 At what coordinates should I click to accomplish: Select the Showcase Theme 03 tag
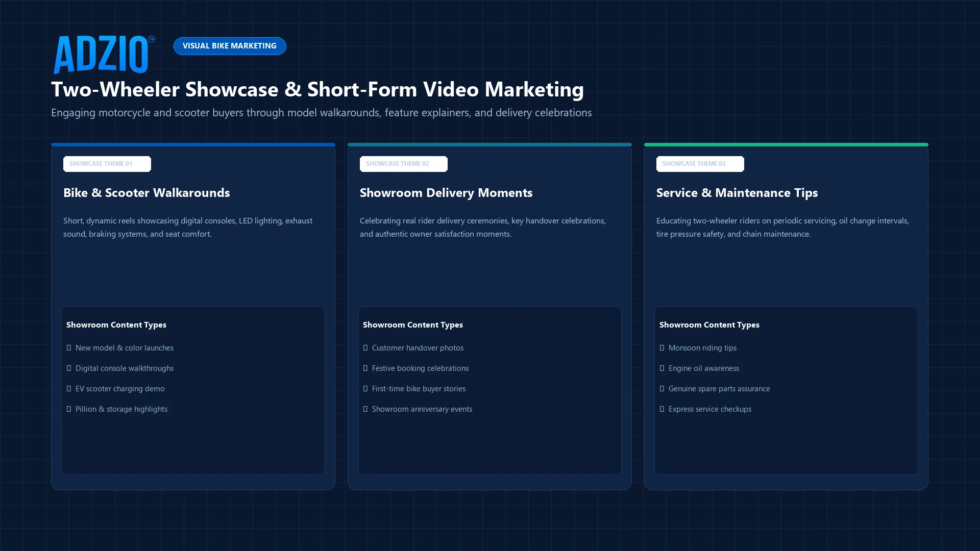pos(700,164)
